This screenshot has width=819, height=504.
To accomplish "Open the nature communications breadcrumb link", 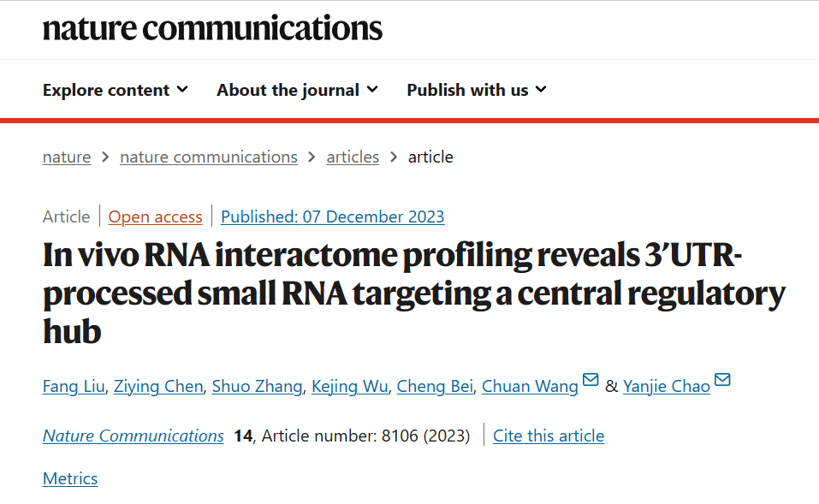I will point(209,157).
